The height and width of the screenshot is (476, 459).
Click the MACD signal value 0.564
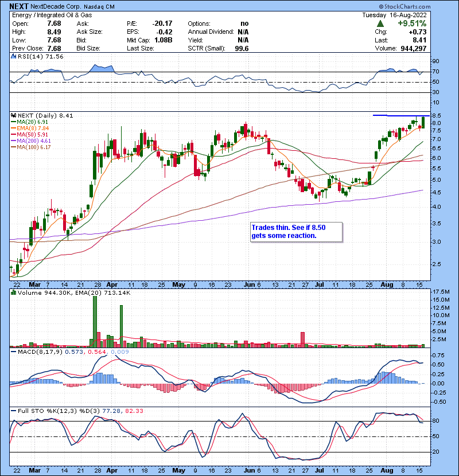97,352
